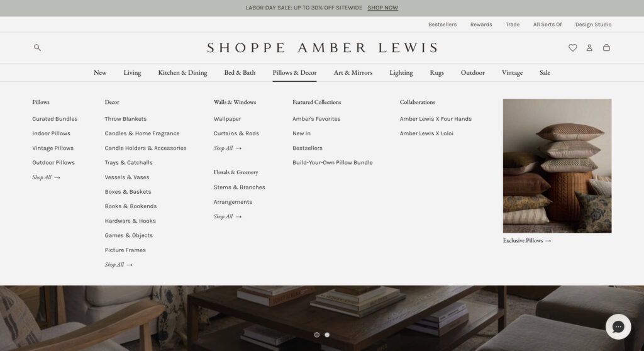The image size is (644, 351).
Task: Open Candles & Home Fragrance
Action: click(142, 133)
